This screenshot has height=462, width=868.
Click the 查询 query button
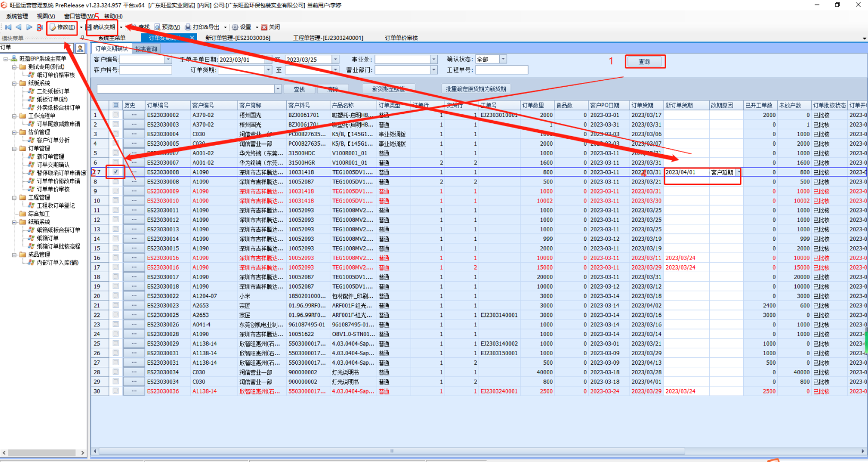pos(644,62)
